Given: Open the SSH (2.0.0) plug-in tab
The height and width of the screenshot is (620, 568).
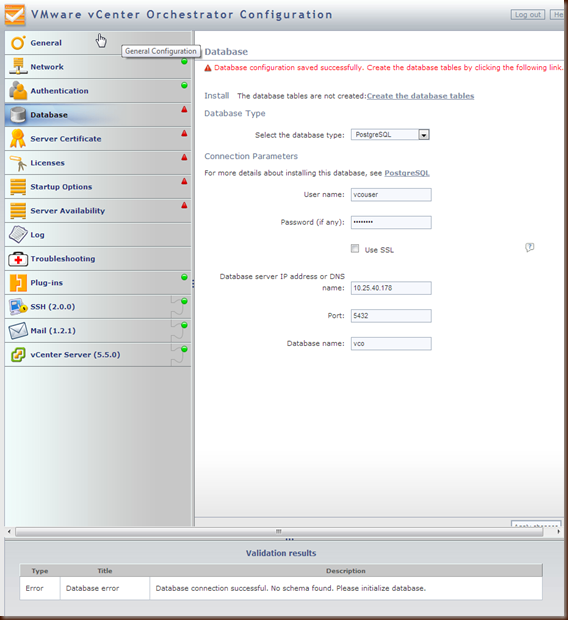Looking at the screenshot, I should (x=98, y=307).
